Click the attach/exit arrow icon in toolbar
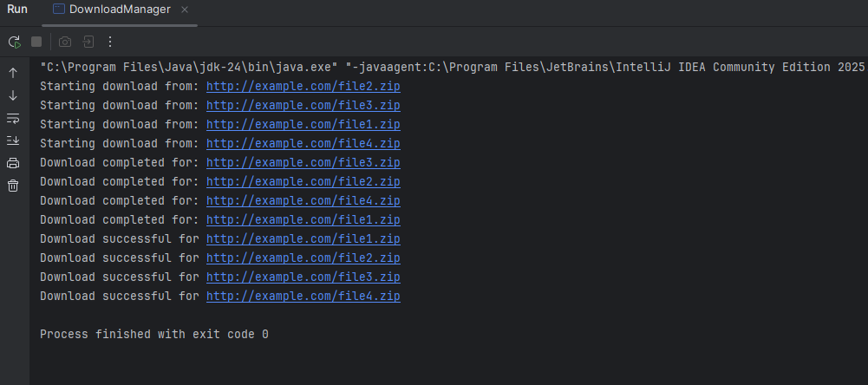Screen dimensions: 868x385 click(88, 42)
